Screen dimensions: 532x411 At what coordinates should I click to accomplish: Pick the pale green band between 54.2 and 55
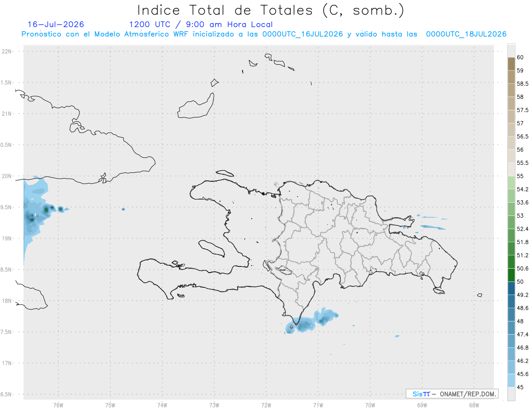coord(511,183)
